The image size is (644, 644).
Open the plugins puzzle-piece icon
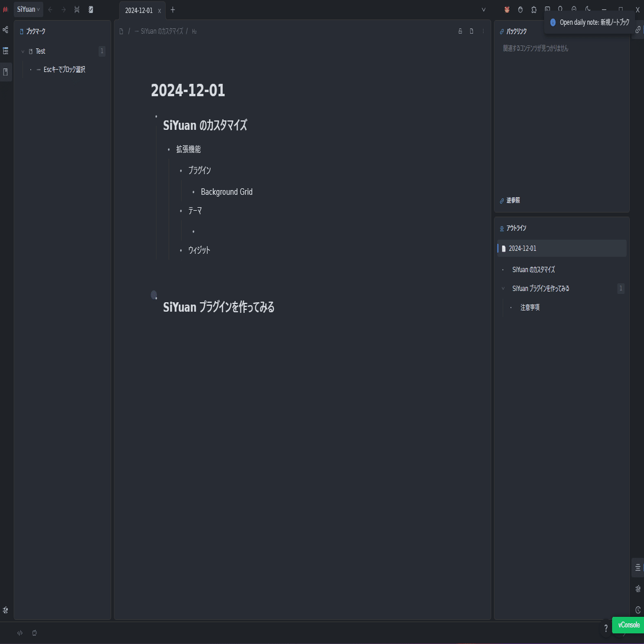534,9
